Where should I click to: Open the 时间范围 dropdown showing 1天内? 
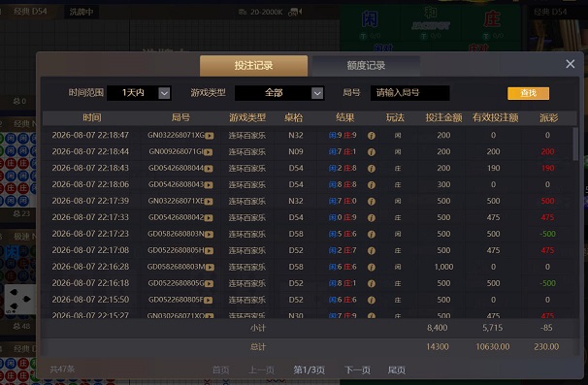(139, 93)
